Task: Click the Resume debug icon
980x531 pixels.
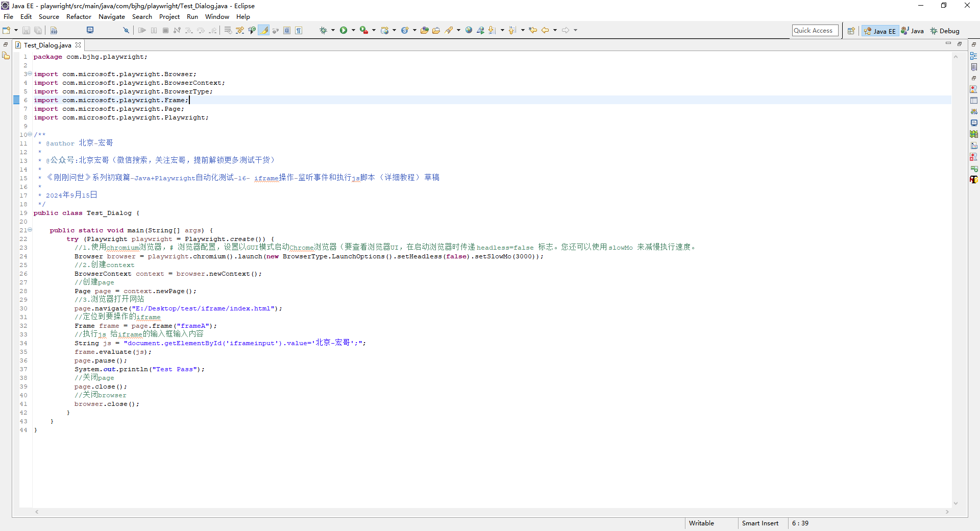Action: pos(142,31)
